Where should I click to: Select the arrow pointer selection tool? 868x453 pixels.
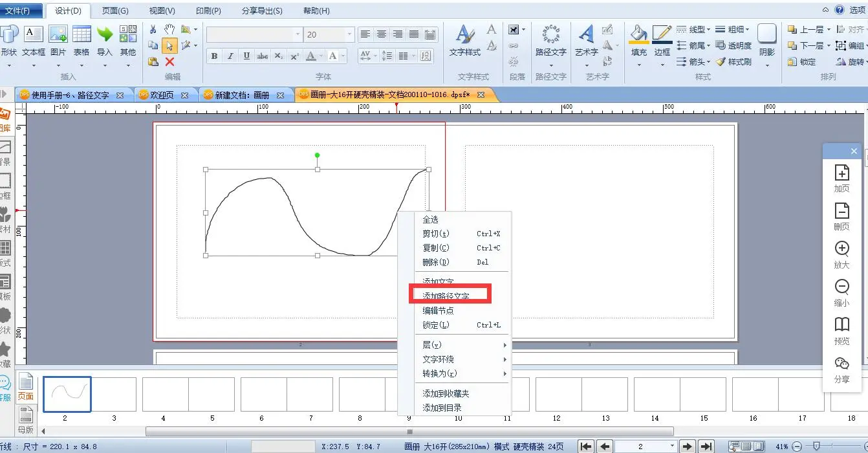[169, 45]
